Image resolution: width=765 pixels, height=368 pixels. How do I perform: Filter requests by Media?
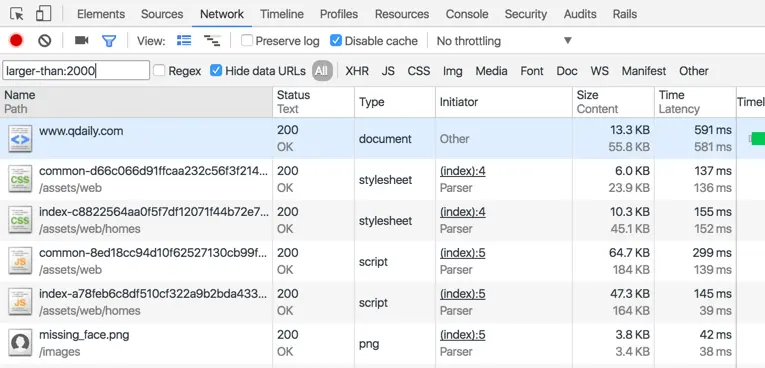coord(491,71)
